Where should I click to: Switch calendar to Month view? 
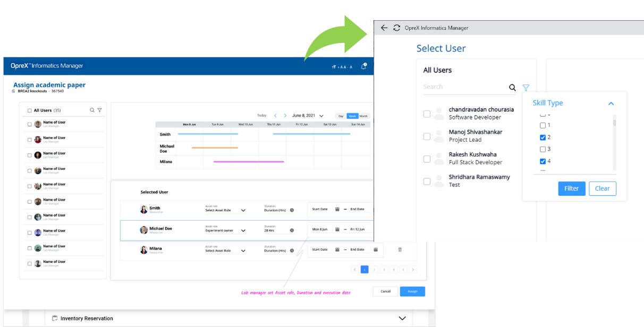pos(363,116)
